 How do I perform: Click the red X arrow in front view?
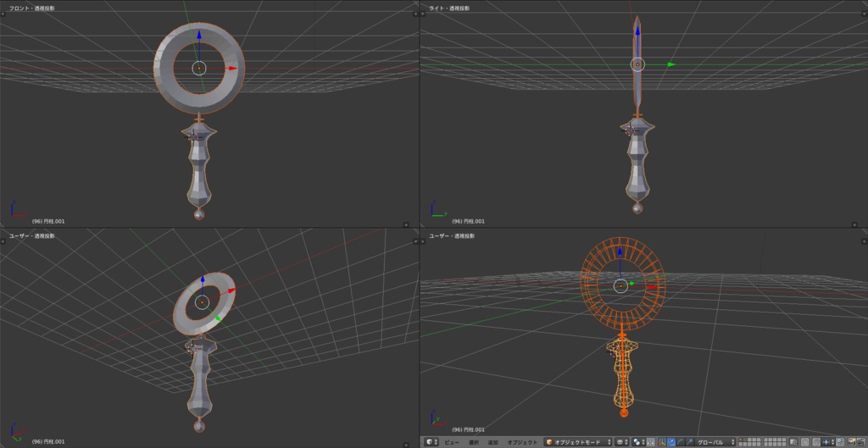[233, 68]
